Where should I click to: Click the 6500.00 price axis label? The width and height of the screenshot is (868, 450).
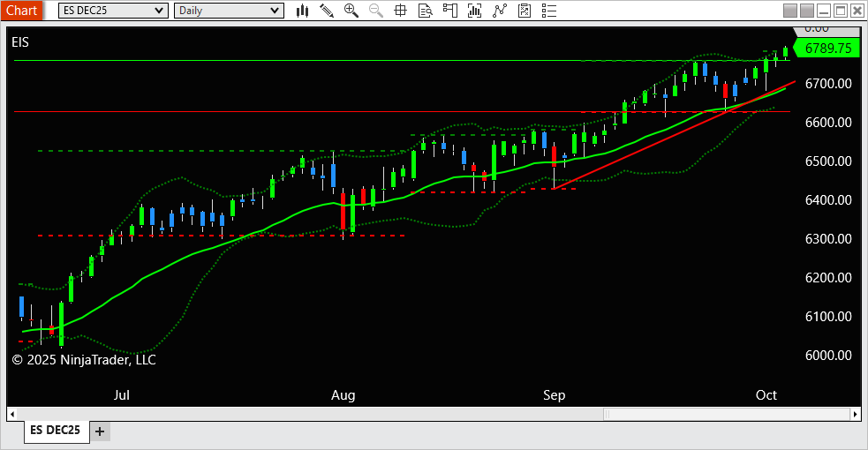coord(828,161)
